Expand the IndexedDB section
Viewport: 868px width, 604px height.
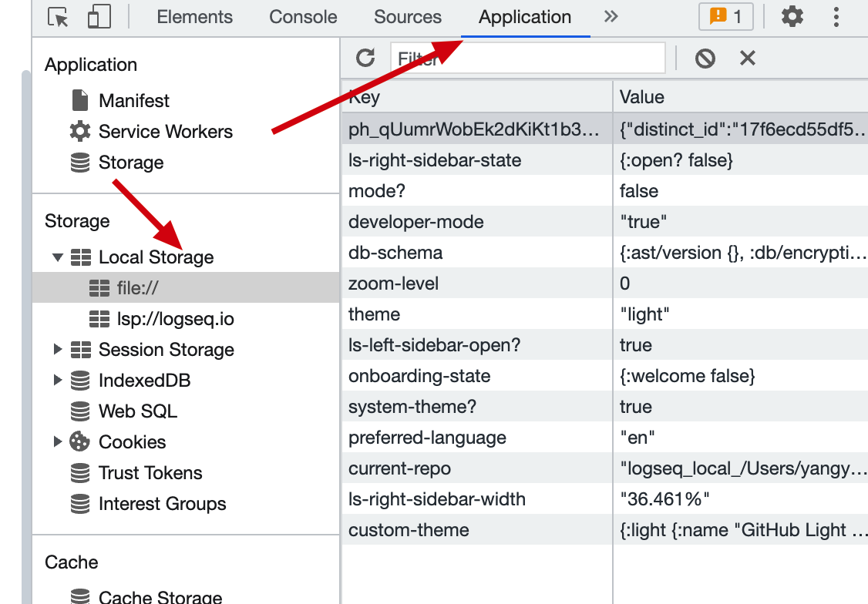click(57, 380)
